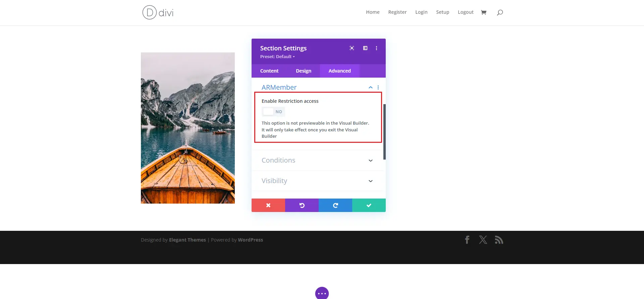Go to Home menu item

coord(373,12)
